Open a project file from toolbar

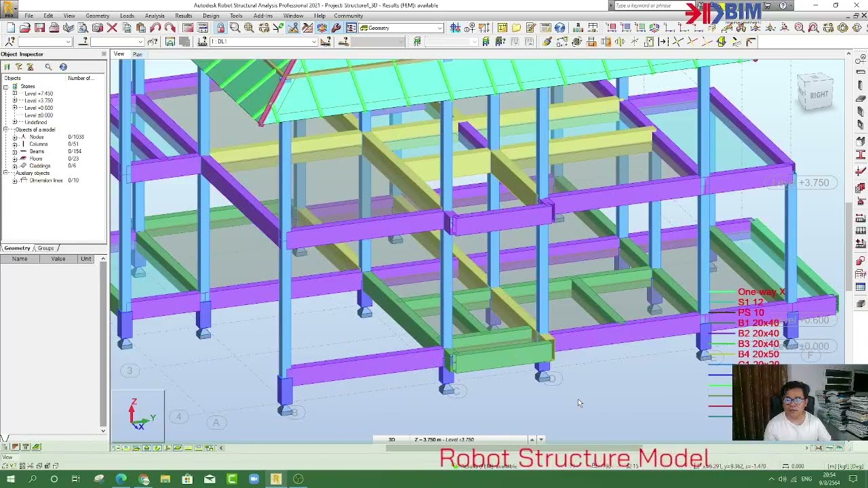[x=25, y=28]
